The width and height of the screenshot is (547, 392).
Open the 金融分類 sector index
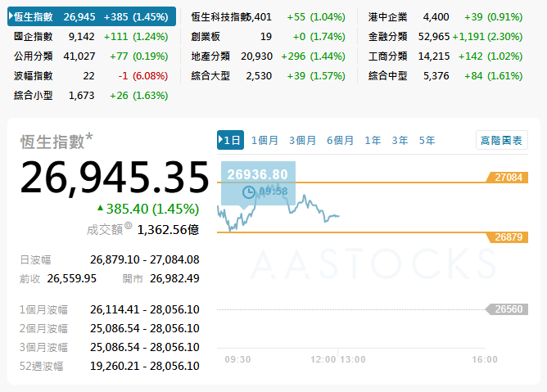[387, 36]
